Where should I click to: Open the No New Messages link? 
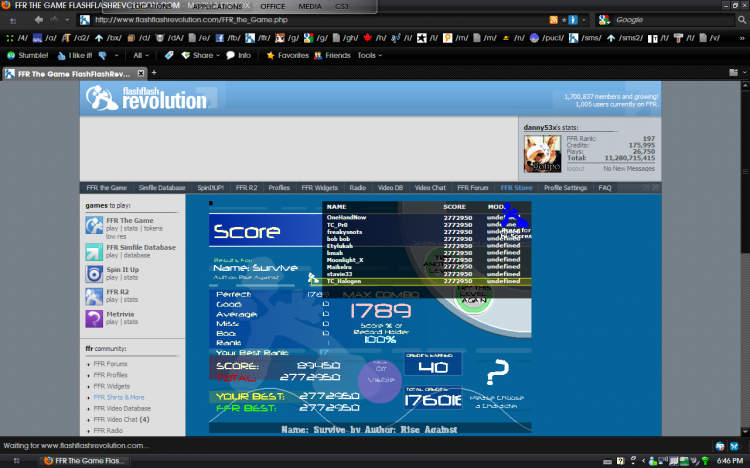point(629,168)
